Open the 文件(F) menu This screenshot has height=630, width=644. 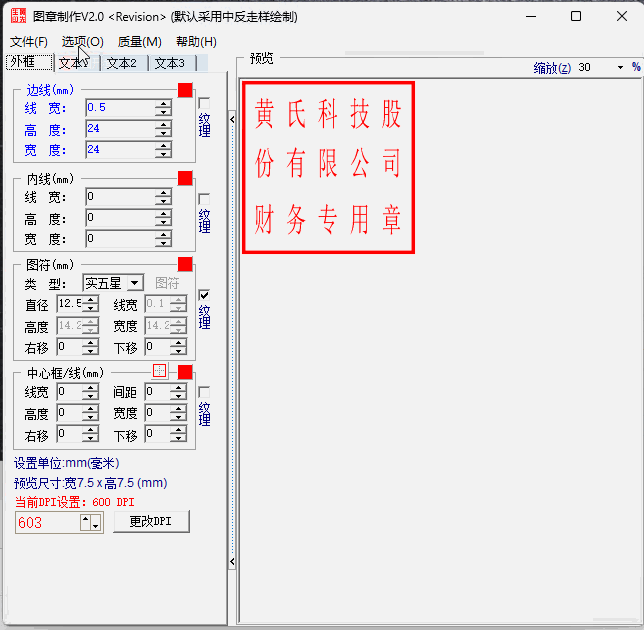coord(29,42)
